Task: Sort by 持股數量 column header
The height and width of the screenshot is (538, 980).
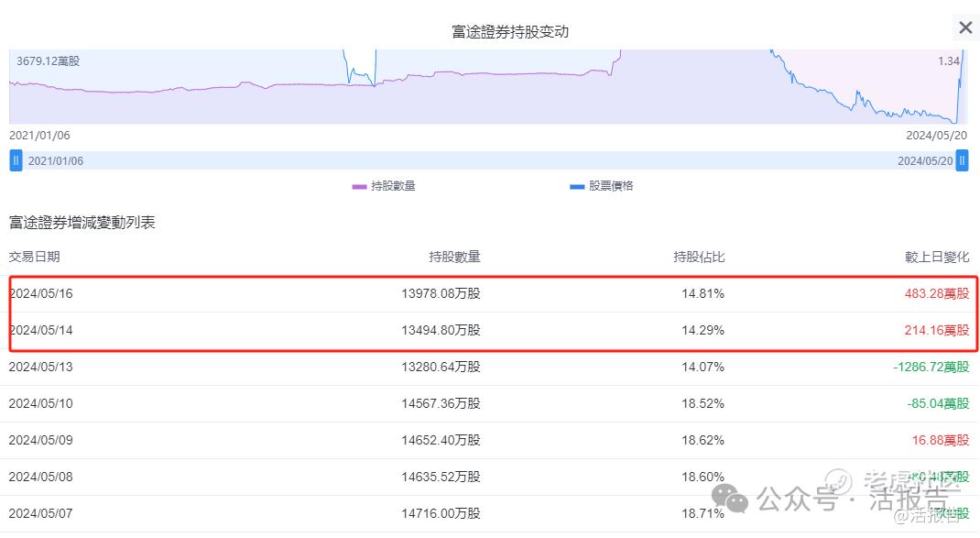Action: pos(454,257)
